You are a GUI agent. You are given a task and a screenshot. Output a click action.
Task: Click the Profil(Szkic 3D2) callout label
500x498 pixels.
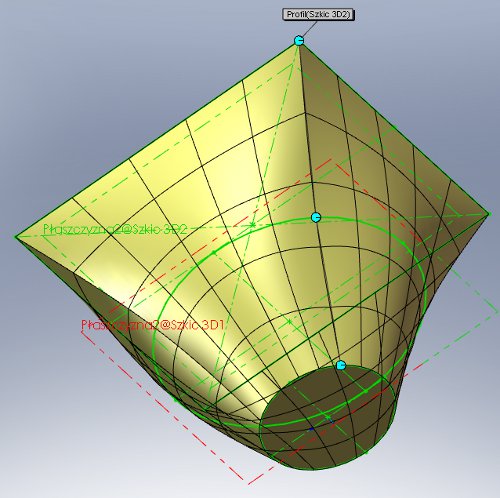(318, 15)
